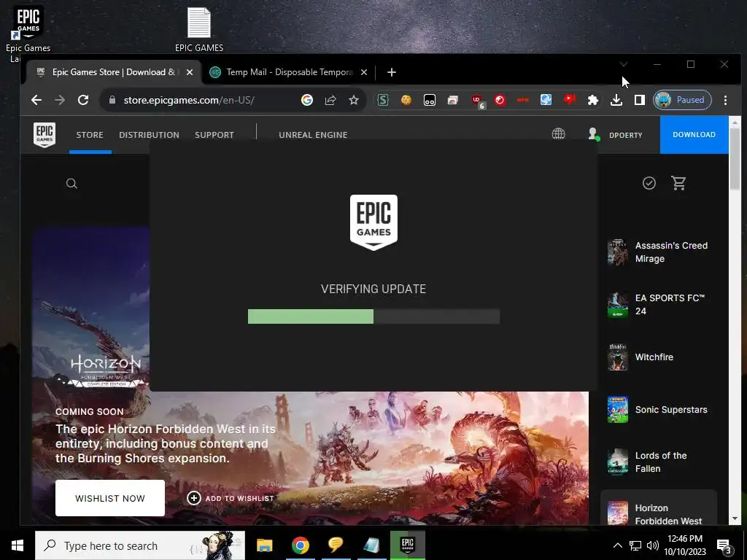Open File Explorer from the taskbar
The image size is (747, 560).
(264, 545)
